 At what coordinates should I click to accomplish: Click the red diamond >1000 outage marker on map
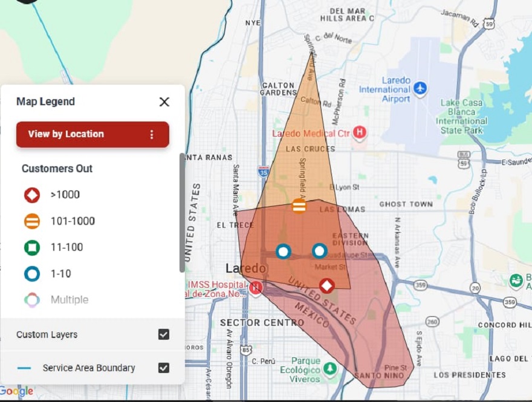pyautogui.click(x=326, y=285)
